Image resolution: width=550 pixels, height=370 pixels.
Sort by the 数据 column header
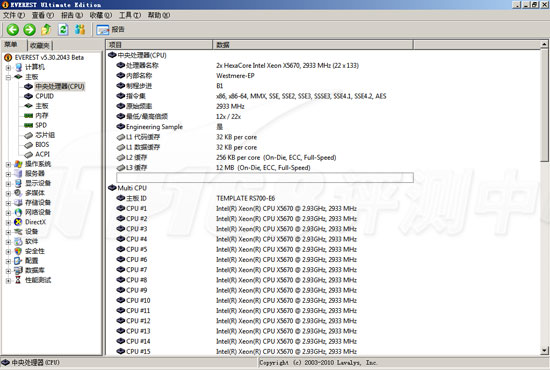pyautogui.click(x=313, y=45)
